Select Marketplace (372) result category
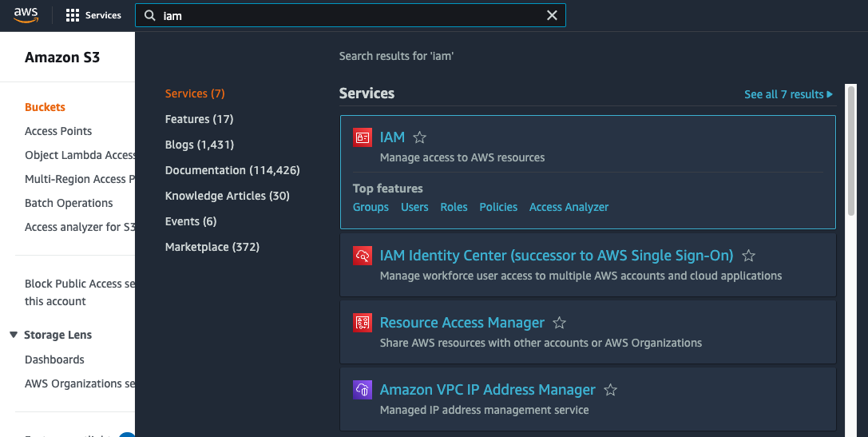The width and height of the screenshot is (868, 437). (212, 247)
